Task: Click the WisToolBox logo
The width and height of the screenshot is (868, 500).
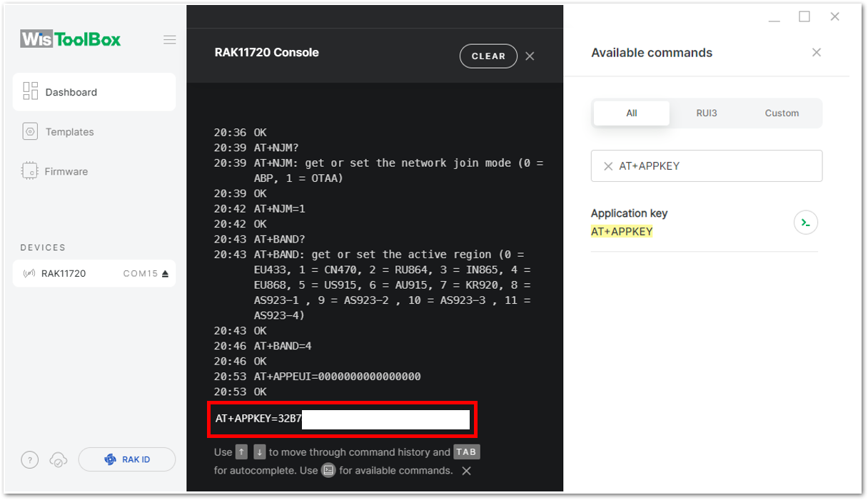Action: tap(71, 39)
